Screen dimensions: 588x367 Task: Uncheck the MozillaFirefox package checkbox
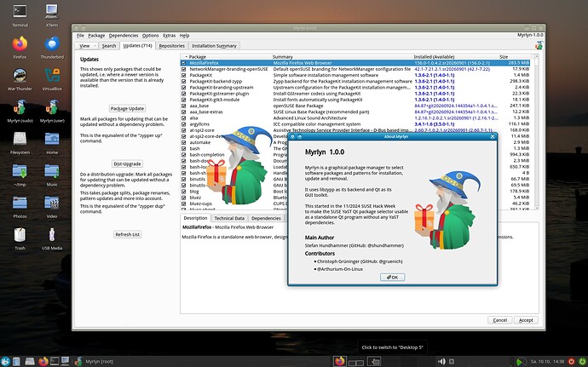(x=184, y=63)
